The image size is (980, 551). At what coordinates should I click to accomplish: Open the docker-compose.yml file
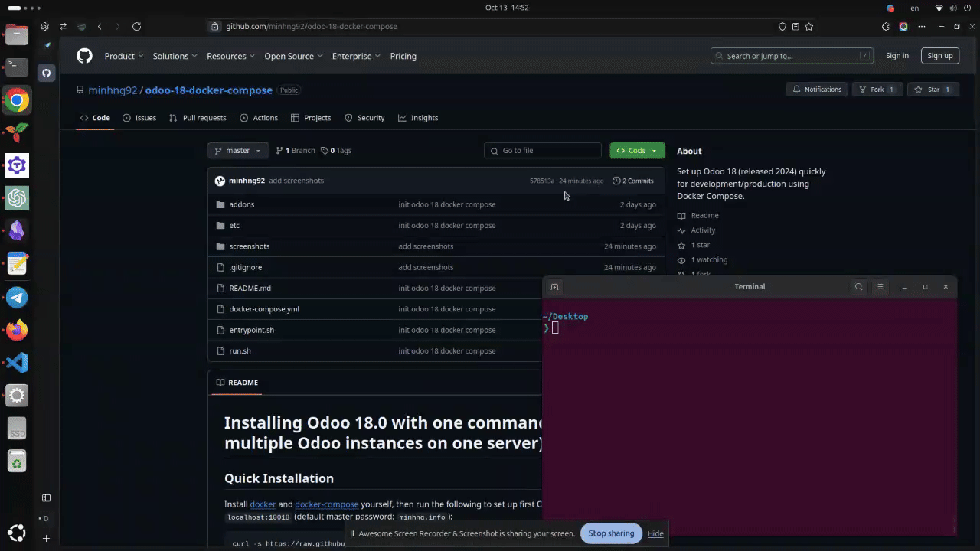click(x=264, y=309)
